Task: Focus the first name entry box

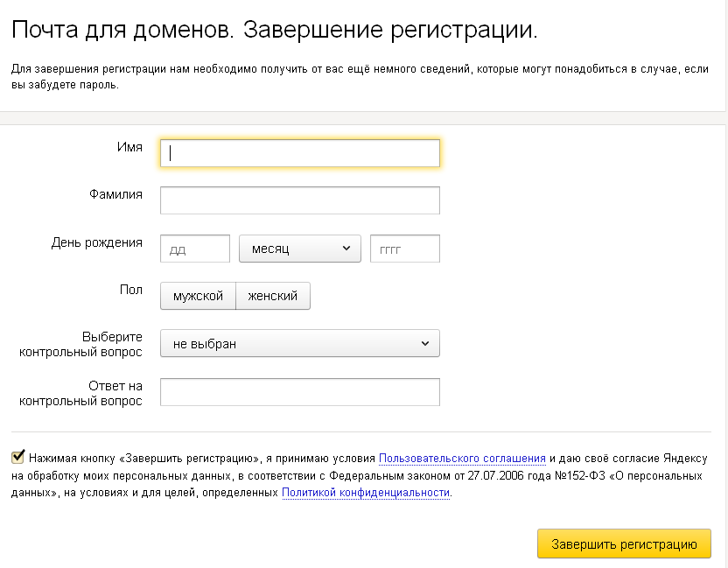Action: tap(299, 152)
